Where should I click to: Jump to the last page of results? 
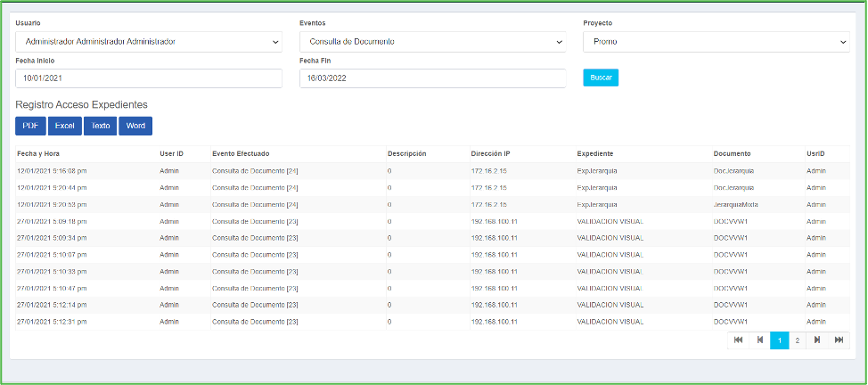839,340
